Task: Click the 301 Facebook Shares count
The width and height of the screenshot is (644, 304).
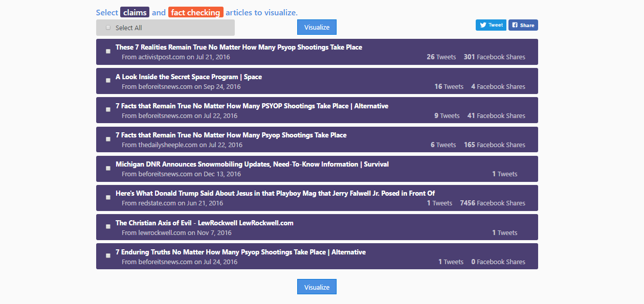Action: tap(494, 57)
